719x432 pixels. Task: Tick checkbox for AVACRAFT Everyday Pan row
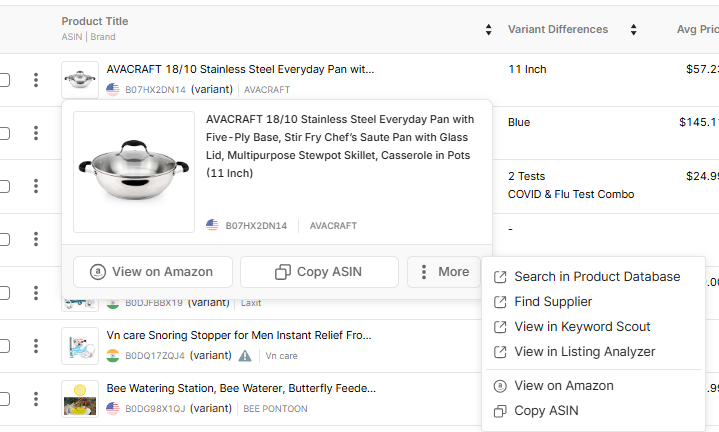(4, 80)
